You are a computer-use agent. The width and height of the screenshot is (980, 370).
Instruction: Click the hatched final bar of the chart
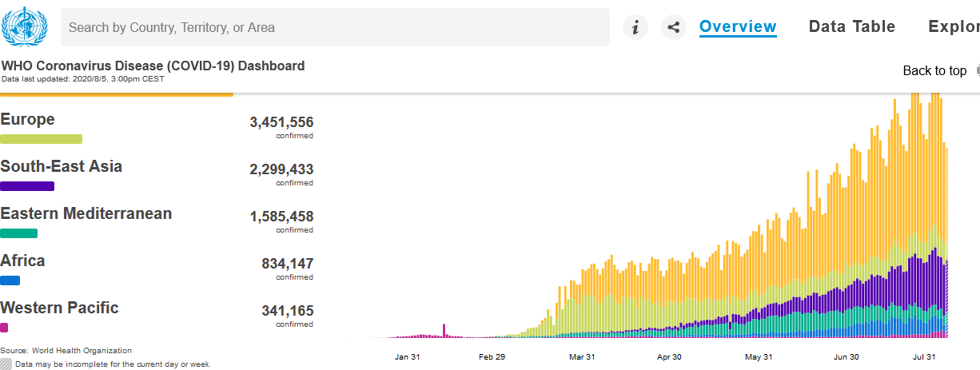946,242
